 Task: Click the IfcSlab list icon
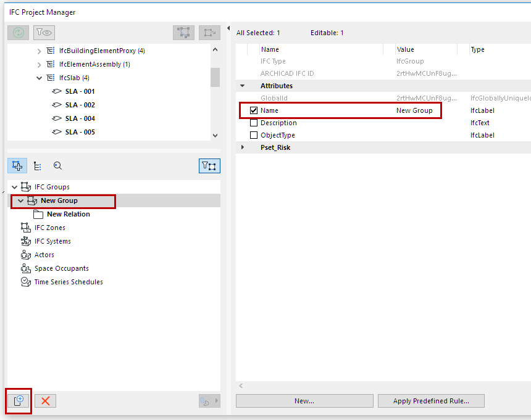coord(51,78)
